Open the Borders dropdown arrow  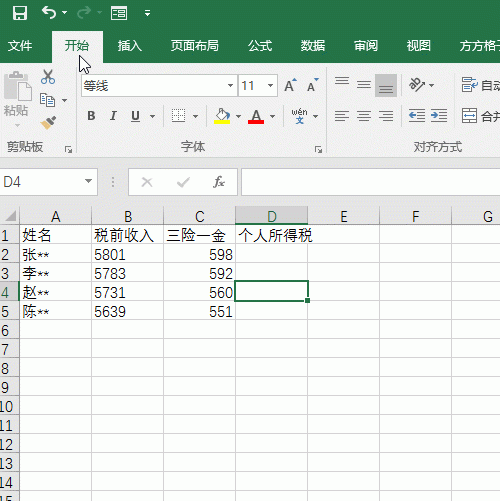tap(196, 116)
